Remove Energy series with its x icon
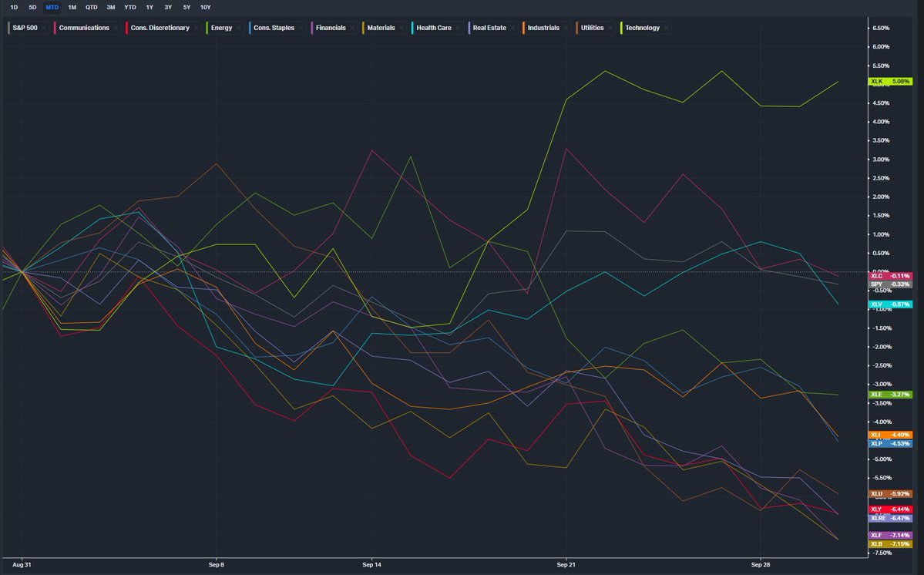Screen dimensions: 924x575 click(238, 28)
